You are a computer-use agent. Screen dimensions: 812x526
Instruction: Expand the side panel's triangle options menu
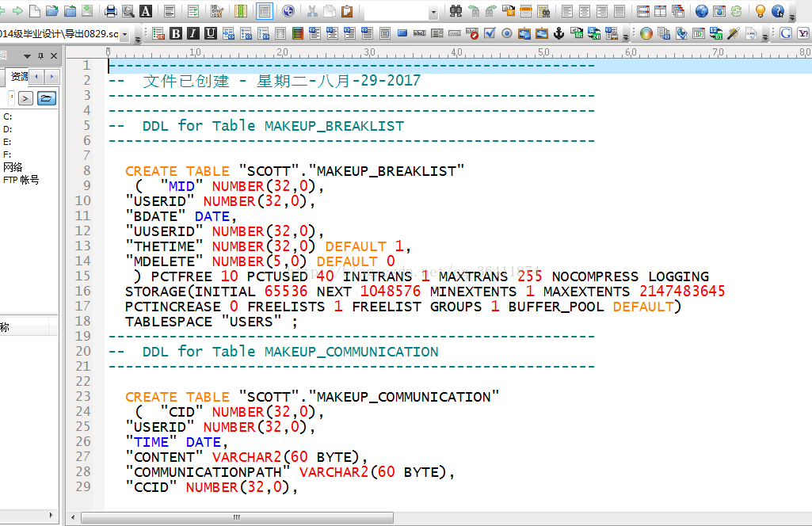click(x=27, y=56)
